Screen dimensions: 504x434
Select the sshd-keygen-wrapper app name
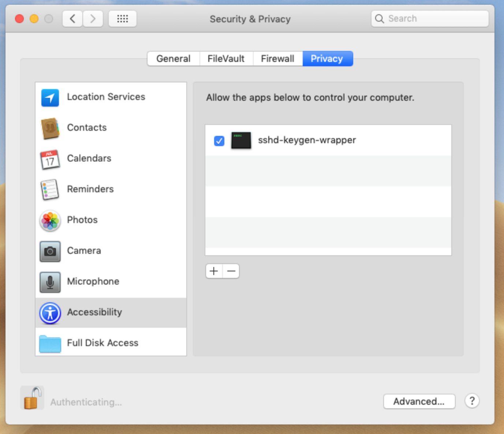pyautogui.click(x=307, y=140)
